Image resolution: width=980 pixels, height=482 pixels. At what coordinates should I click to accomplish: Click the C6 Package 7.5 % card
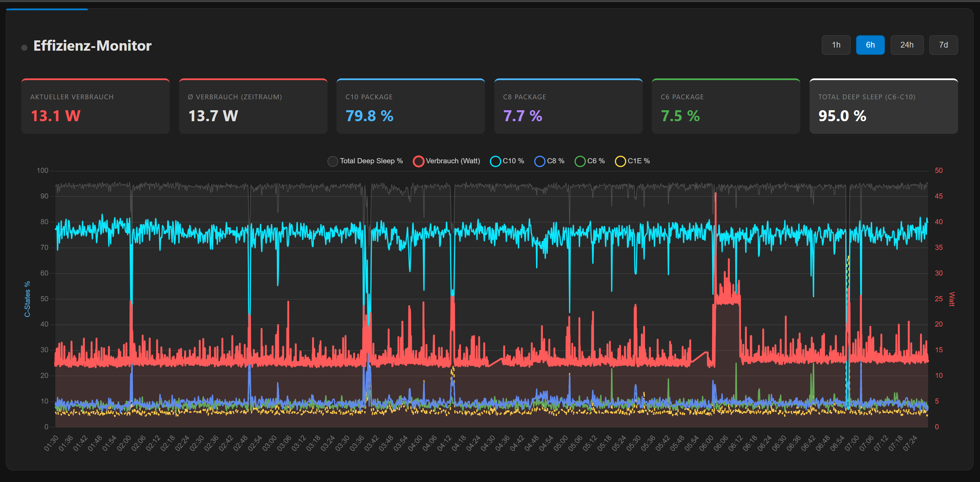click(x=725, y=106)
